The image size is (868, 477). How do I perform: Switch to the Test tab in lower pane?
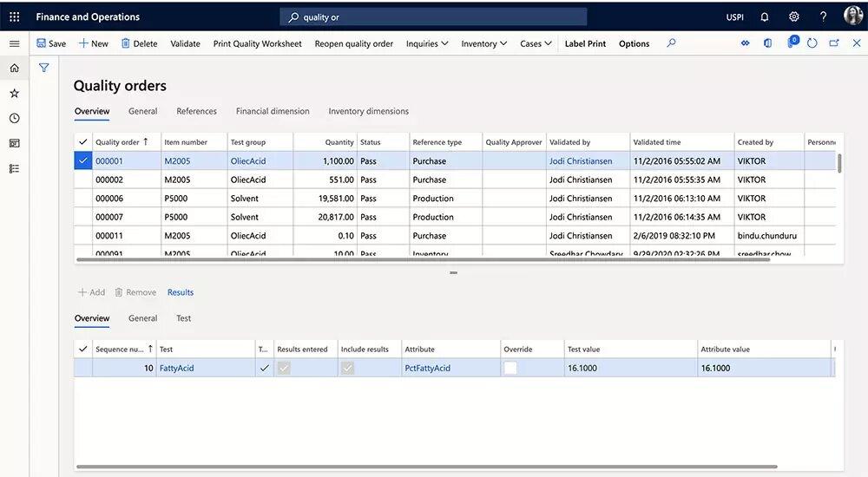tap(183, 318)
